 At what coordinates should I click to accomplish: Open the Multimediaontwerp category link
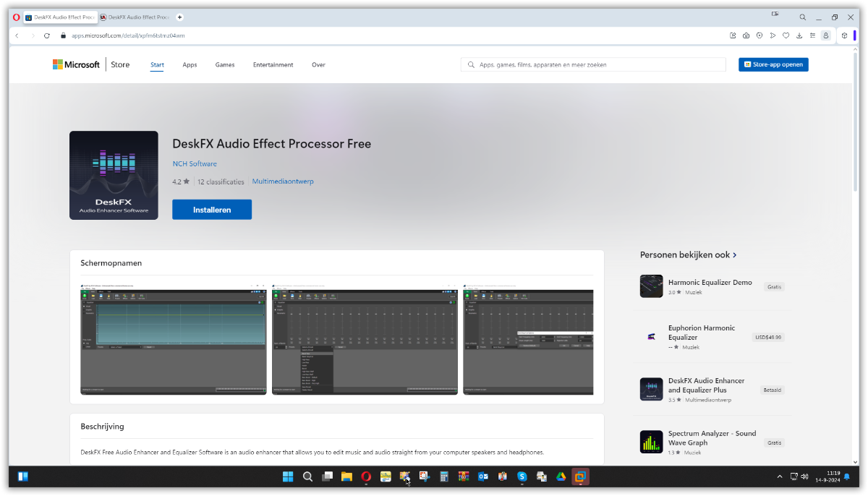pos(283,181)
